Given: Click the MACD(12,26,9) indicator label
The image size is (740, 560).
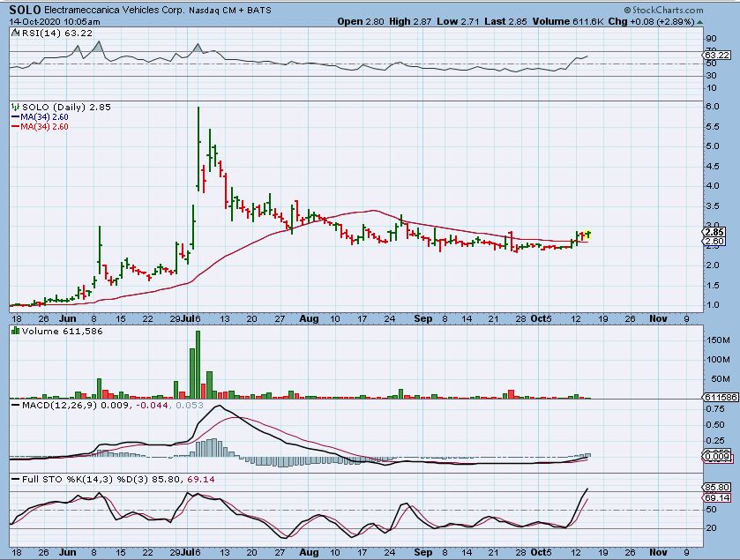Looking at the screenshot, I should click(x=51, y=406).
